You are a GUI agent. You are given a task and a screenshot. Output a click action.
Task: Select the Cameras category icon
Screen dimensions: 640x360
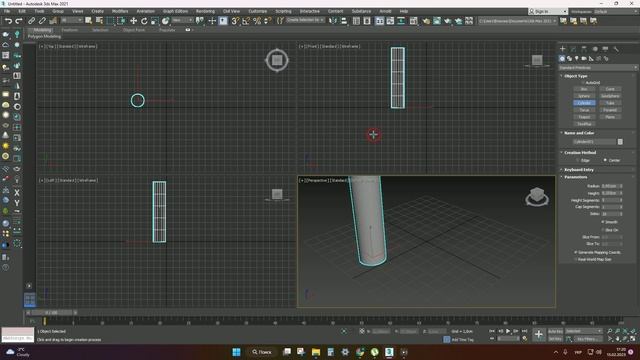tap(584, 59)
